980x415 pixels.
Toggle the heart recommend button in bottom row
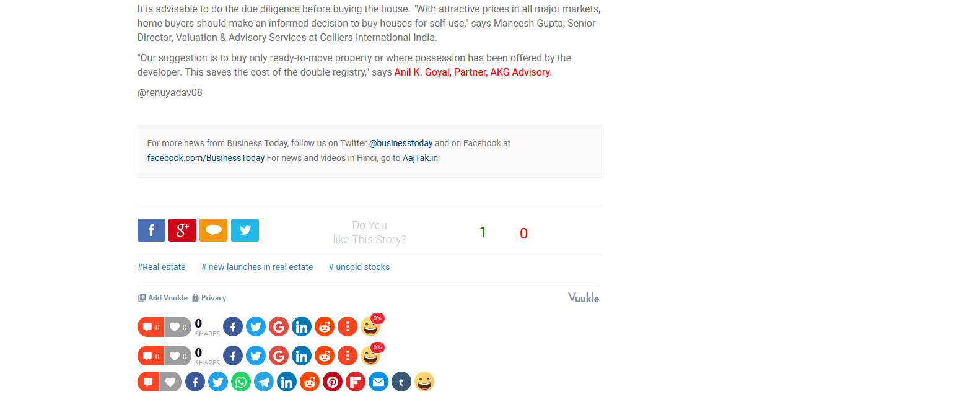click(x=170, y=382)
